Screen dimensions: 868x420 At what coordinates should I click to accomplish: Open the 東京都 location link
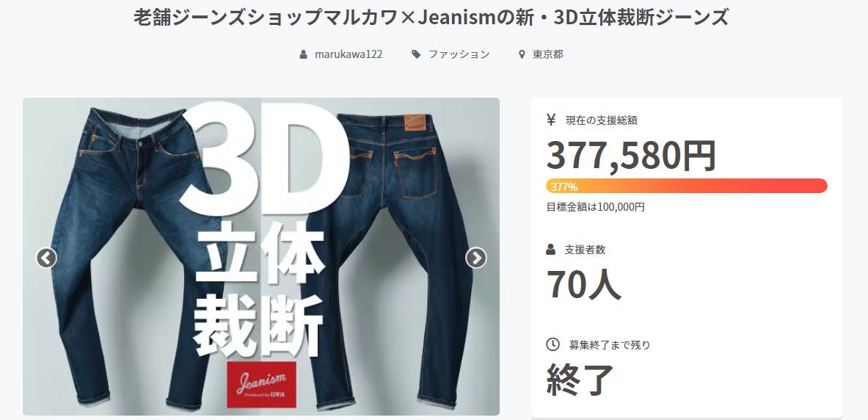point(548,54)
